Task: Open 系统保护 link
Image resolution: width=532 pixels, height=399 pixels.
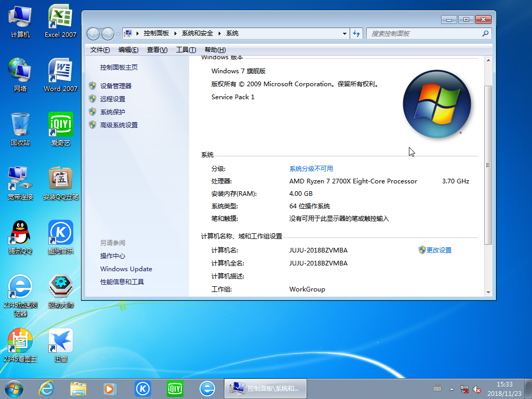Action: click(113, 112)
